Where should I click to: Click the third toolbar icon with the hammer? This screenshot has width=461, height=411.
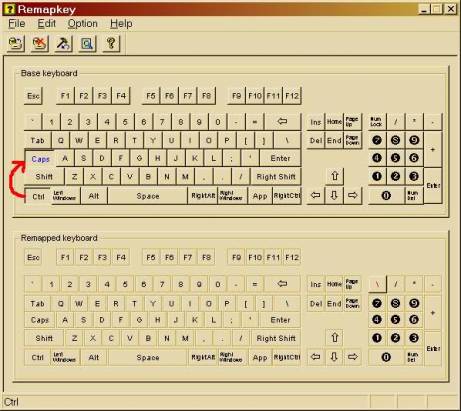pyautogui.click(x=63, y=43)
